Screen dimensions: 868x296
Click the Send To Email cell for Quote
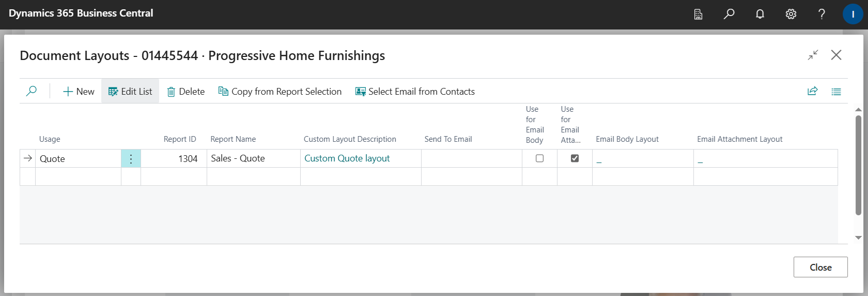click(x=472, y=158)
